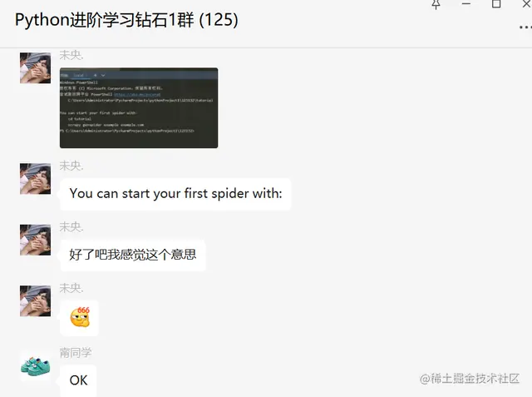
Task: Minimize the chat window
Action: point(466,3)
